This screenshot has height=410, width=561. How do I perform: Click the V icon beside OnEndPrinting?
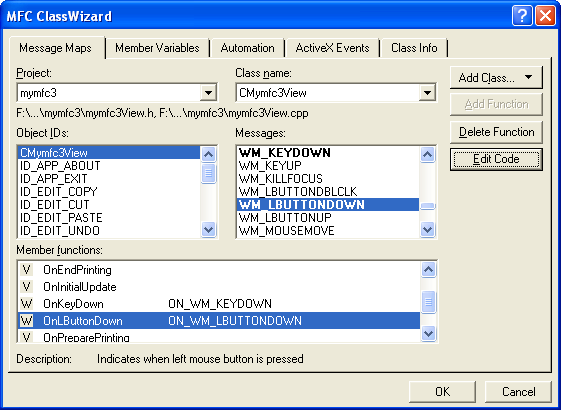(26, 270)
